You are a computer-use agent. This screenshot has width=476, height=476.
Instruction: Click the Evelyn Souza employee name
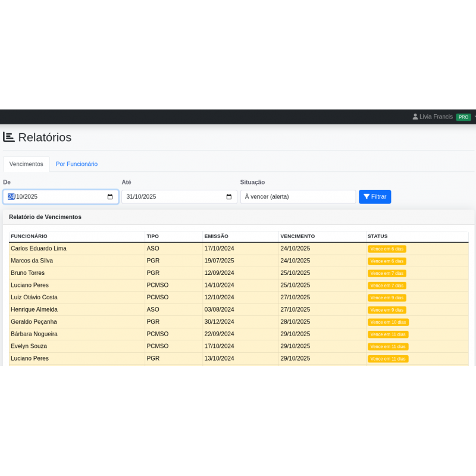[x=29, y=346]
